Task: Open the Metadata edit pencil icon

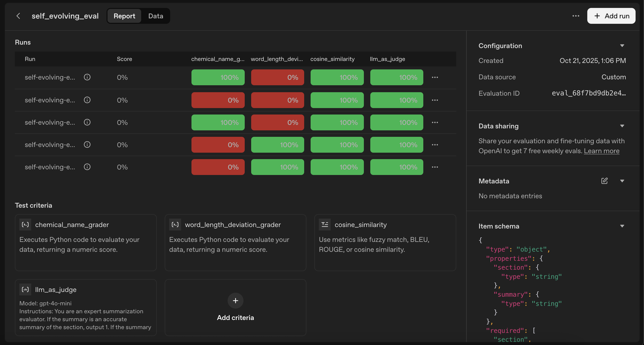Action: point(604,181)
